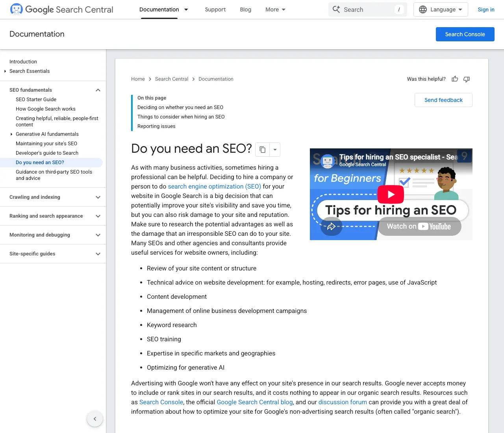
Task: Open the More menu
Action: pos(275,9)
